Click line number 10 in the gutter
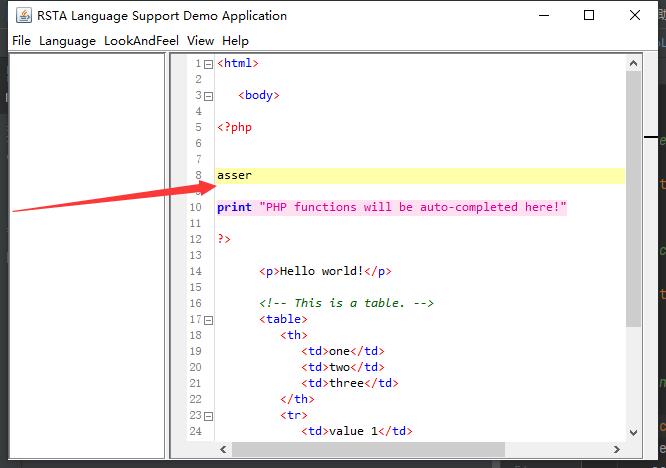Screen dimensions: 666x468 point(195,207)
